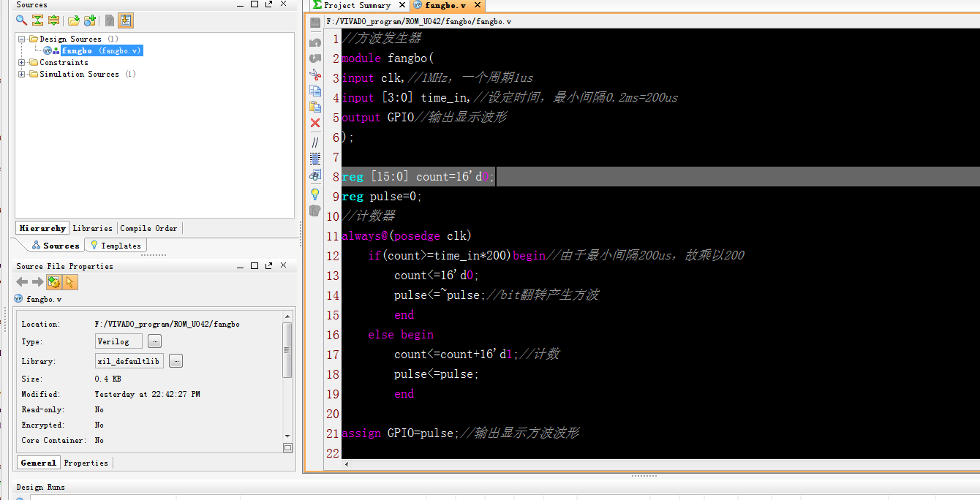Viewport: 980px width, 500px height.
Task: Toggle the gear automatic update button in properties
Action: coord(54,282)
